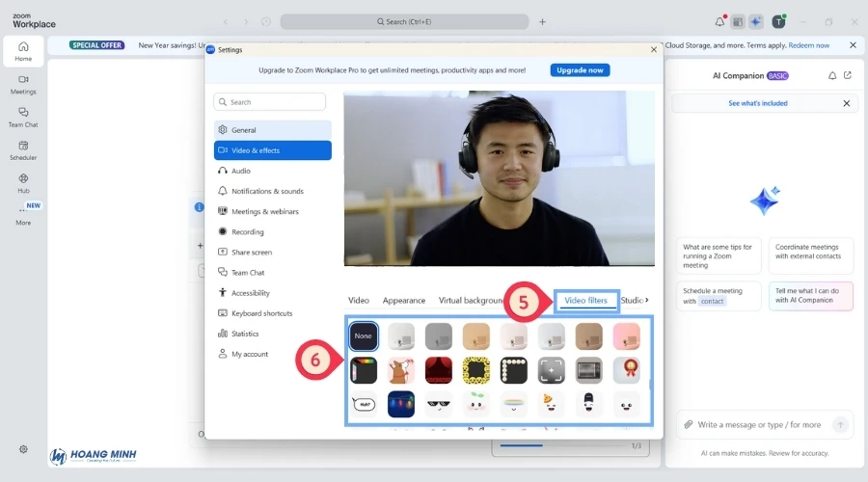Click the Upgrade now button

pos(580,70)
